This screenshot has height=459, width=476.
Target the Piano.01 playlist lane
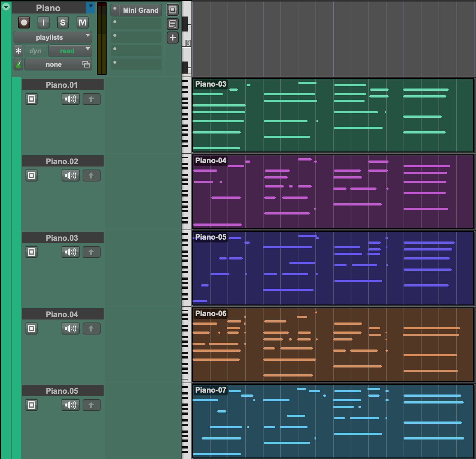point(32,99)
